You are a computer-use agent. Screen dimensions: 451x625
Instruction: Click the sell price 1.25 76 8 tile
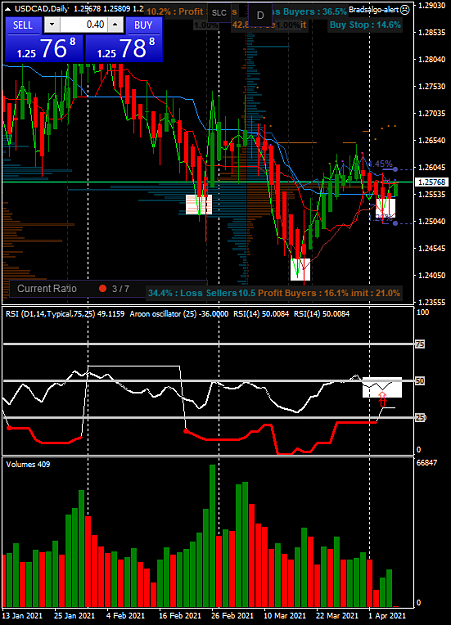point(44,48)
